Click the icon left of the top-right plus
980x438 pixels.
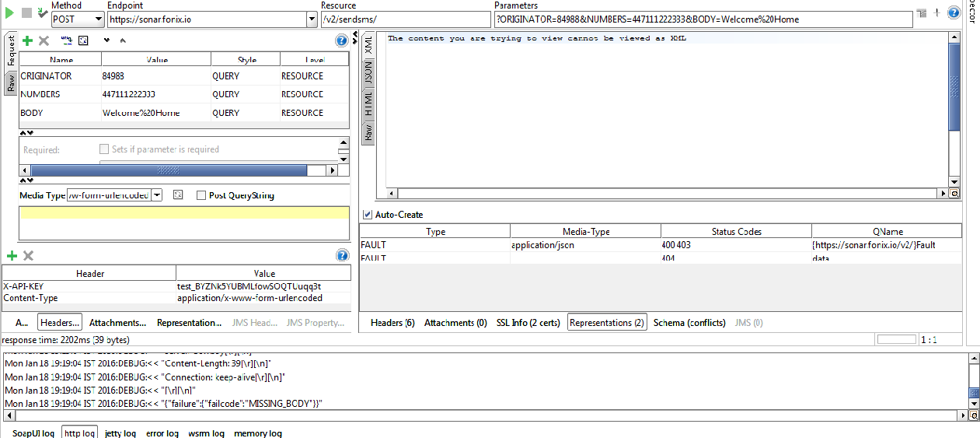pyautogui.click(x=922, y=12)
